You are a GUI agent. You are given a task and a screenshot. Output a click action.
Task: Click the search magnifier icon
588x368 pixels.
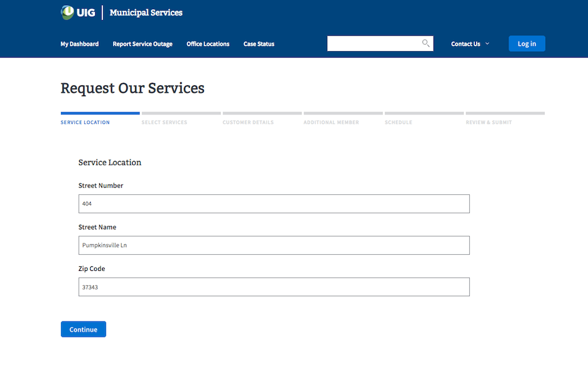click(x=425, y=43)
